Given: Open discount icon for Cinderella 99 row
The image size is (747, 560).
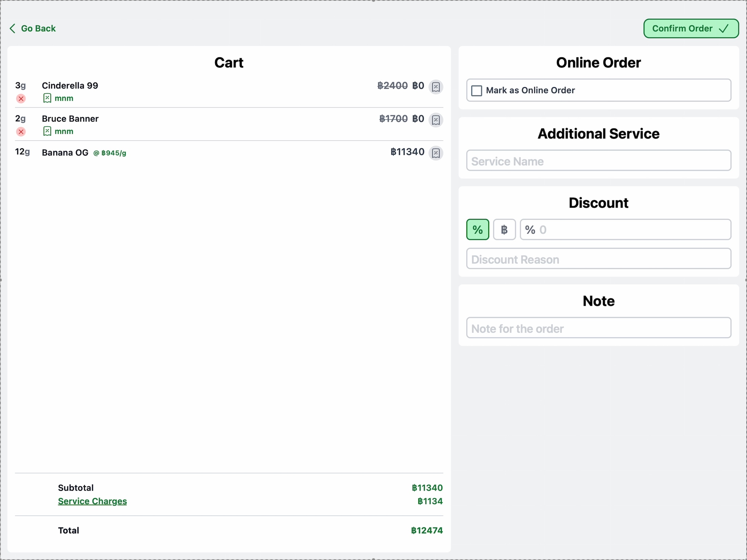Looking at the screenshot, I should (x=436, y=87).
